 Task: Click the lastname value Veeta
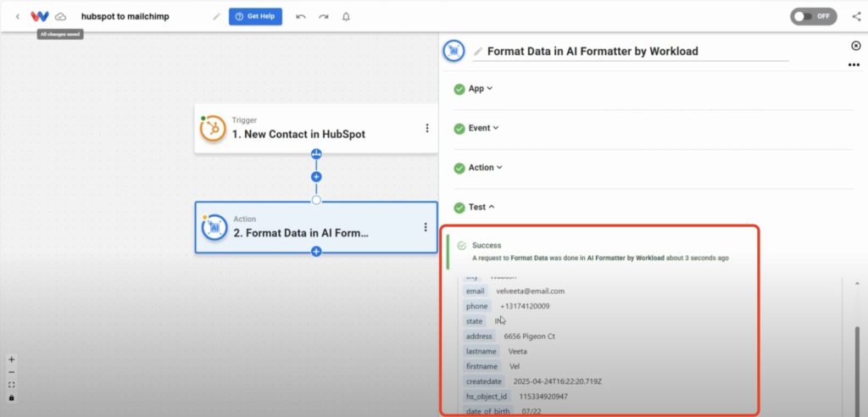click(x=518, y=351)
